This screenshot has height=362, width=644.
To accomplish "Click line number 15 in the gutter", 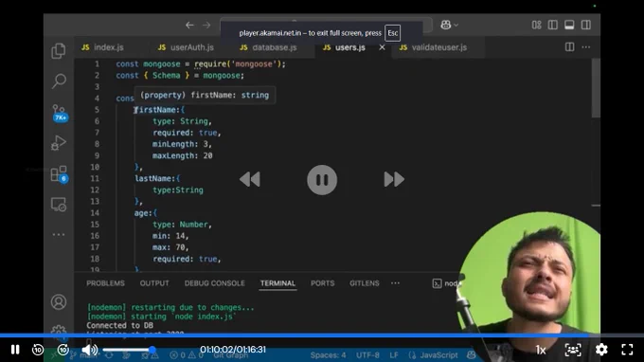I will point(95,225).
